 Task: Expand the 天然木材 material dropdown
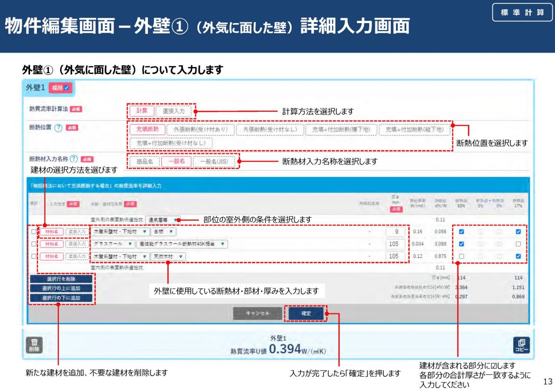168,256
